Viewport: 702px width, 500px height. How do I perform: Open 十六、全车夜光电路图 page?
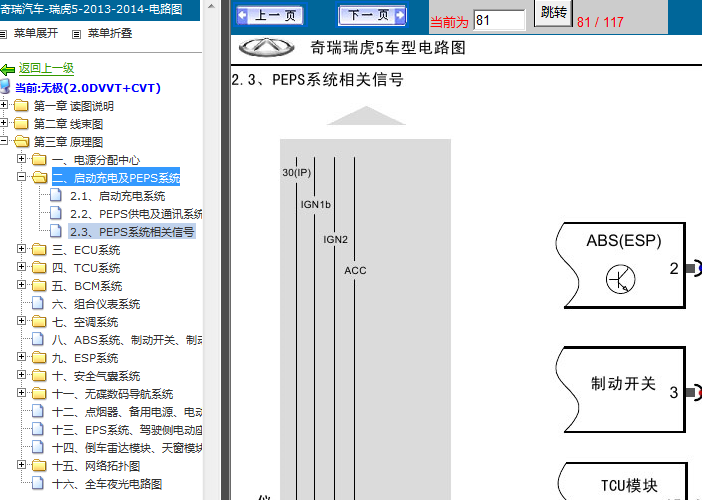[x=107, y=484]
